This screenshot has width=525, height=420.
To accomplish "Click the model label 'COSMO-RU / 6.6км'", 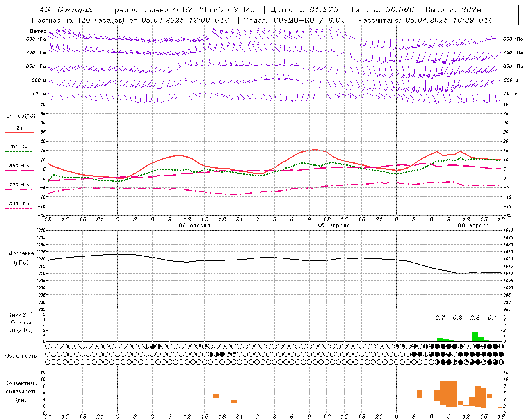I will [311, 20].
